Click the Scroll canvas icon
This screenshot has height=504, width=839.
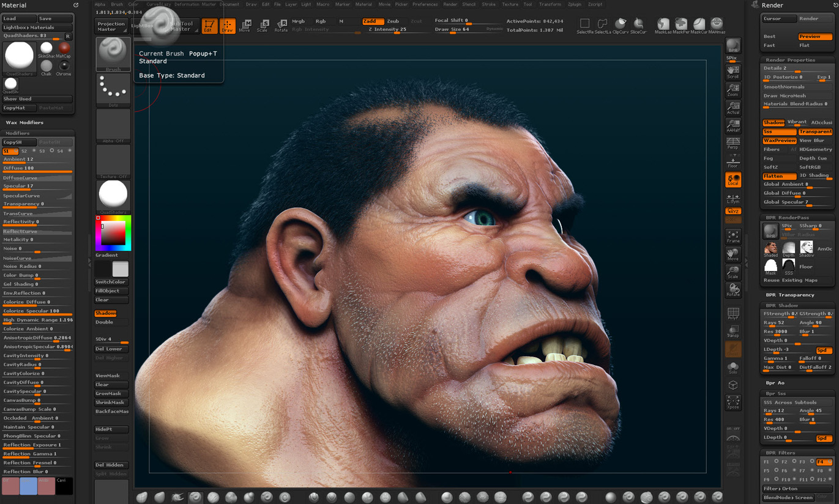733,72
